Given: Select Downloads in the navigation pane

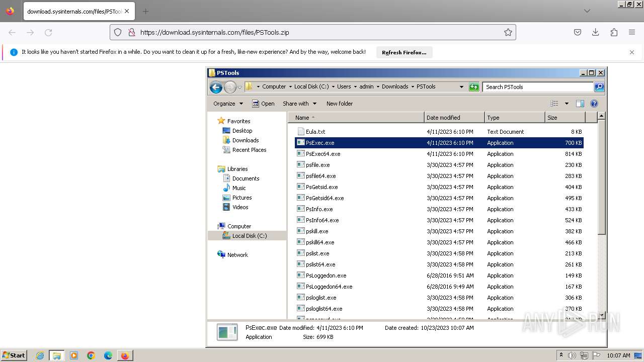Looking at the screenshot, I should pos(246,140).
